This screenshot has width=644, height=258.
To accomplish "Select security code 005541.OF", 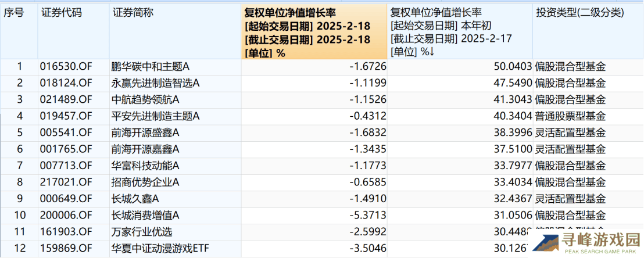I will click(66, 133).
